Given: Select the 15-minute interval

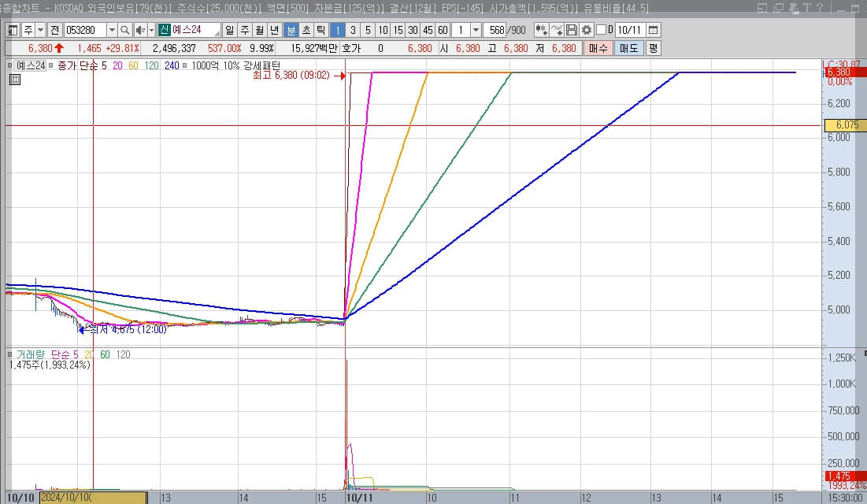Looking at the screenshot, I should (x=398, y=30).
